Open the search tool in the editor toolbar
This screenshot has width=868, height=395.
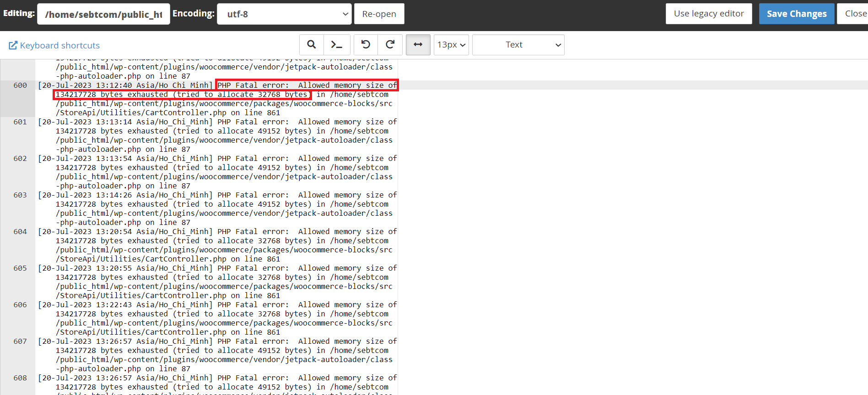point(312,45)
